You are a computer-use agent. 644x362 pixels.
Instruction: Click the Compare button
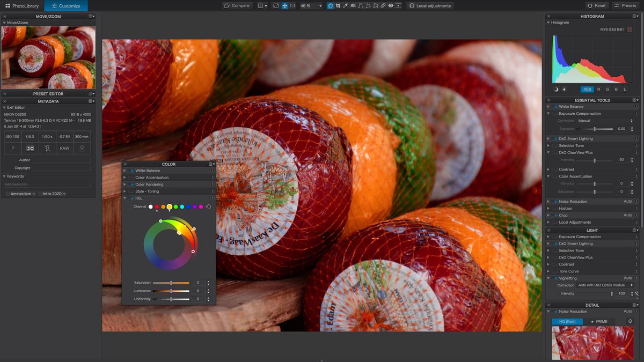(x=237, y=5)
